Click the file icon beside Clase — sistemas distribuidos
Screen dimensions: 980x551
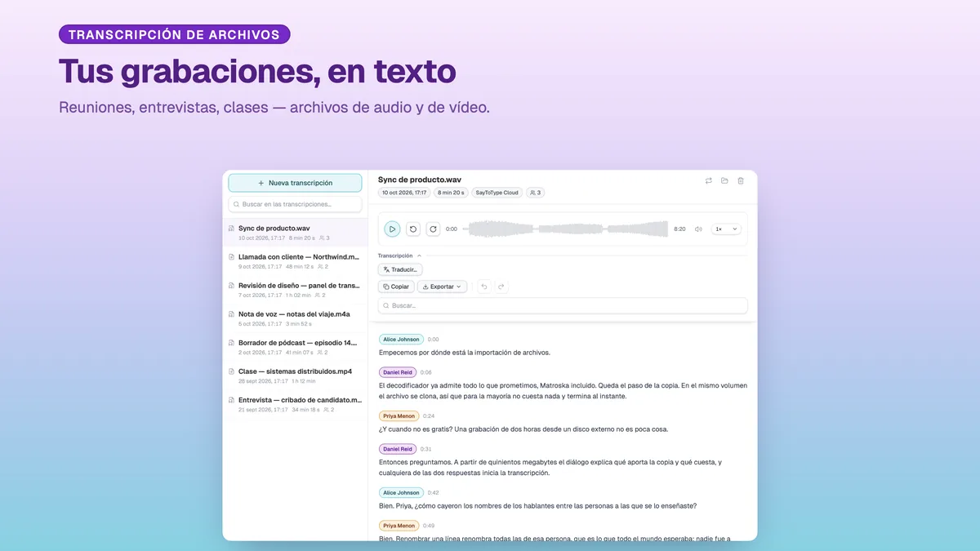click(232, 371)
